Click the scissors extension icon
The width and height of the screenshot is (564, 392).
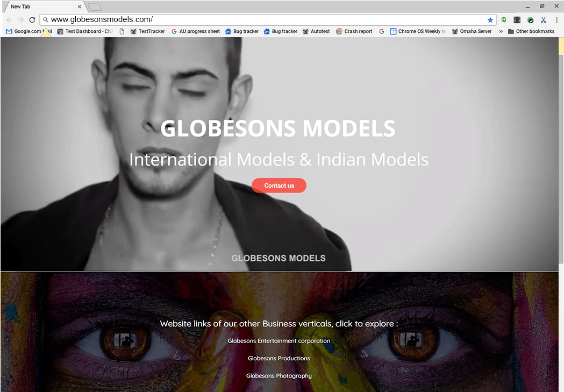click(x=543, y=20)
